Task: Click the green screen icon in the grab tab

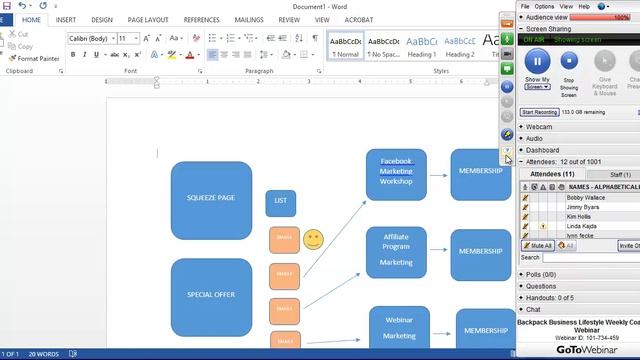Action: [507, 69]
